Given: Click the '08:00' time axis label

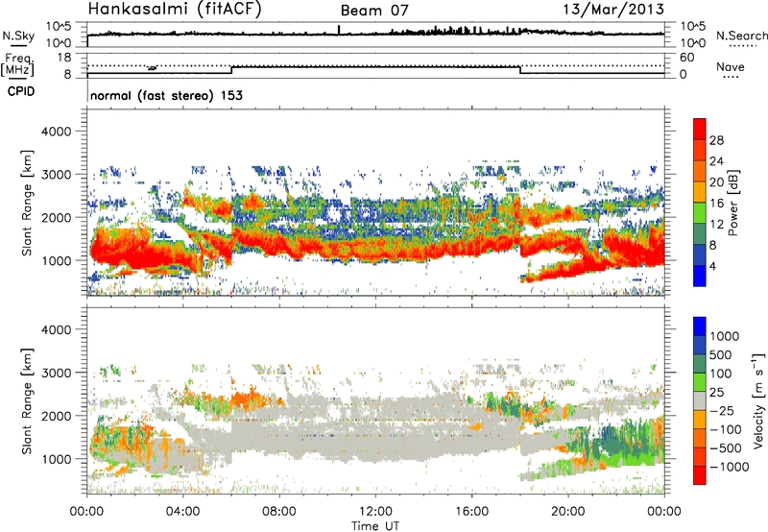Looking at the screenshot, I should [x=278, y=512].
